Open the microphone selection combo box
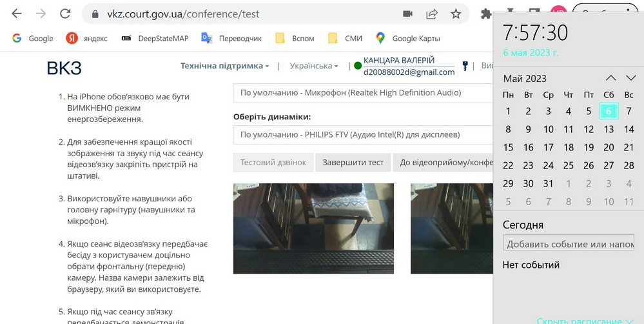644x324 pixels. [364, 93]
